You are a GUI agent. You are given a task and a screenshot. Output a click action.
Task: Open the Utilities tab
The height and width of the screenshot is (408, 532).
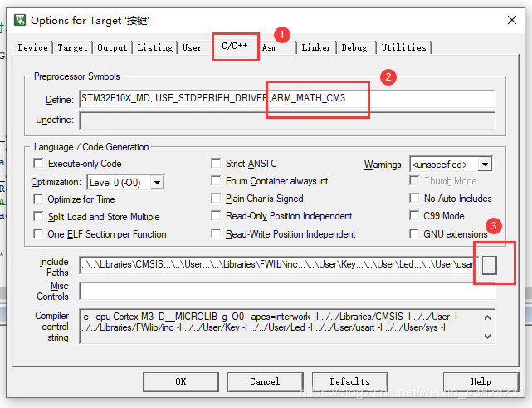click(x=403, y=47)
